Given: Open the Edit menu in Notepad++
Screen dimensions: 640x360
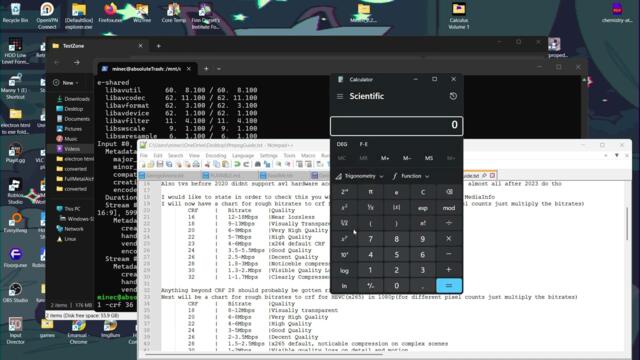Looking at the screenshot, I should pyautogui.click(x=158, y=156).
